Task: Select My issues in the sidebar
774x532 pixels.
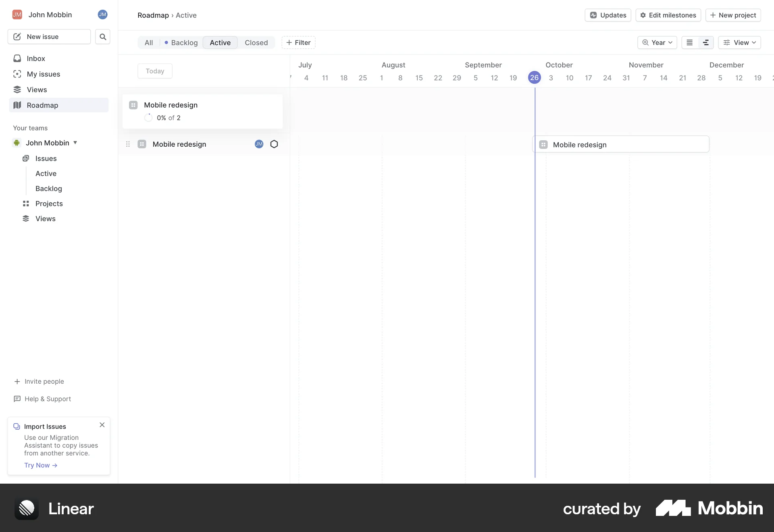Action: 44,74
